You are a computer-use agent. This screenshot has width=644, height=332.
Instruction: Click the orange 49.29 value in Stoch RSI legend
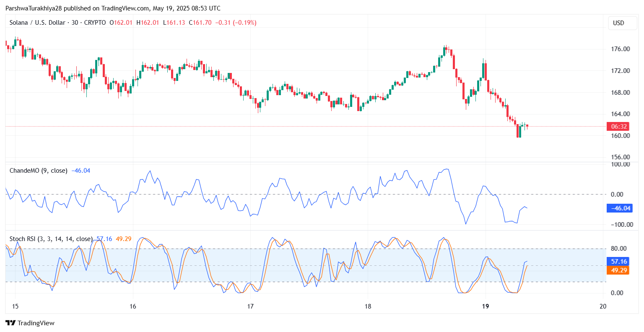[124, 239]
